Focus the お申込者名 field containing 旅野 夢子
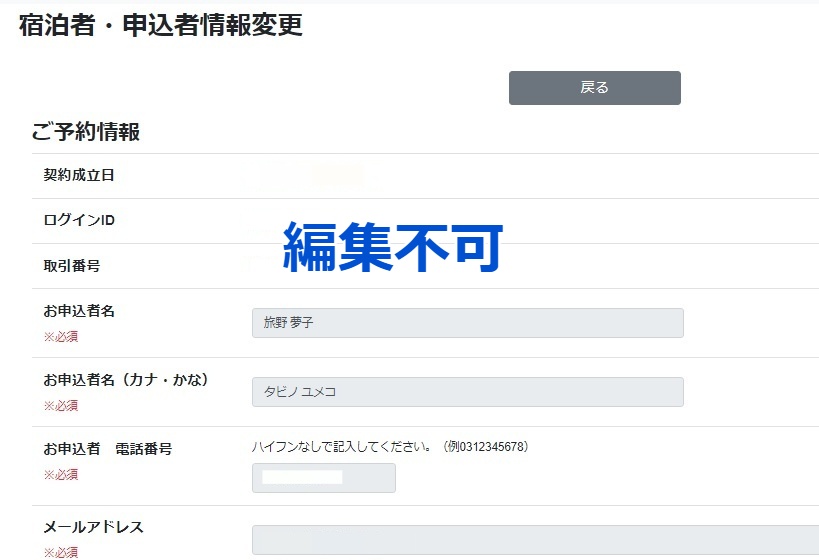The width and height of the screenshot is (819, 560). point(467,323)
